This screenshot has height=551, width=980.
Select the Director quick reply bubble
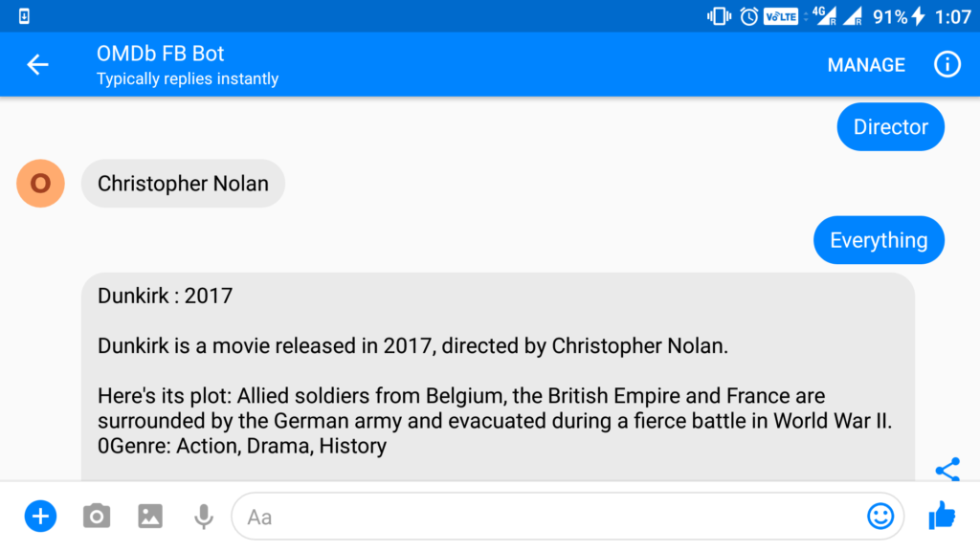(890, 126)
